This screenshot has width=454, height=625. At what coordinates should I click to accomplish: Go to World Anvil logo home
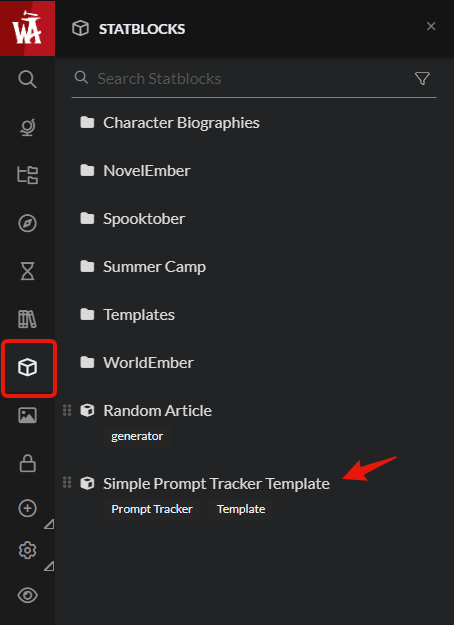pyautogui.click(x=27, y=28)
